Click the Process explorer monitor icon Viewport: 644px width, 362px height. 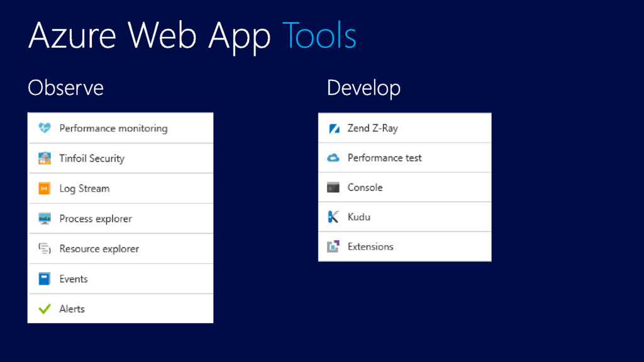point(45,218)
